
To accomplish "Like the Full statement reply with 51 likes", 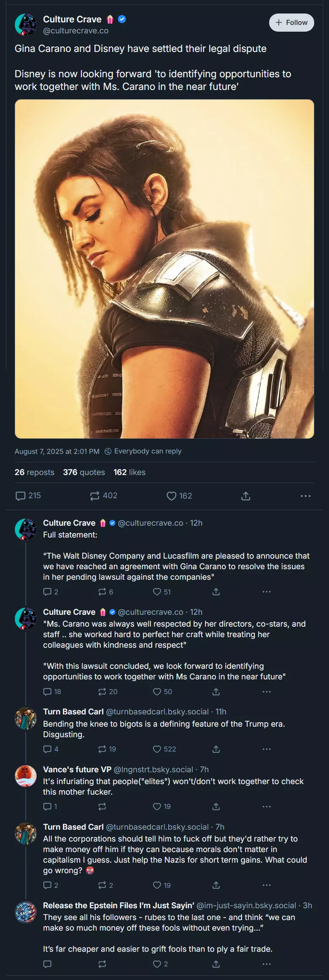I will [x=162, y=592].
